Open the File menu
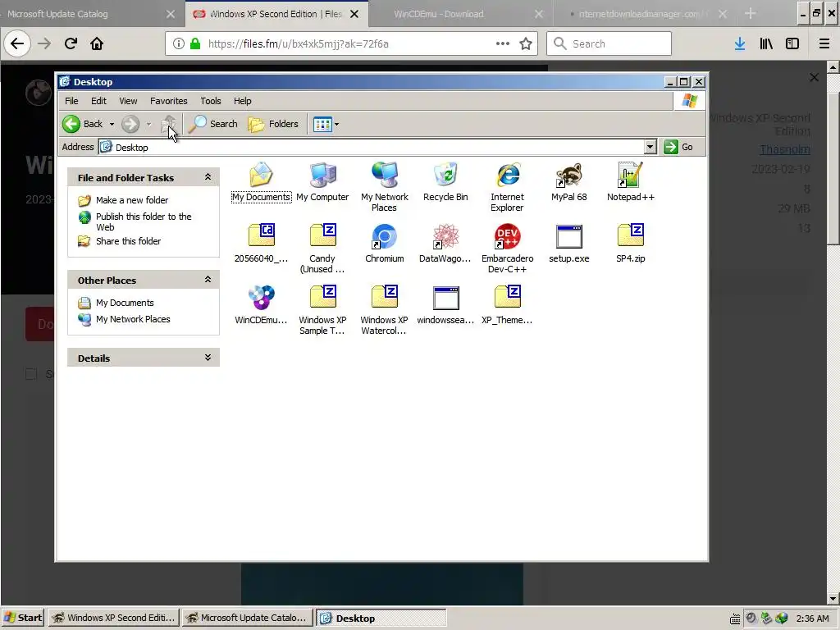 coord(71,101)
